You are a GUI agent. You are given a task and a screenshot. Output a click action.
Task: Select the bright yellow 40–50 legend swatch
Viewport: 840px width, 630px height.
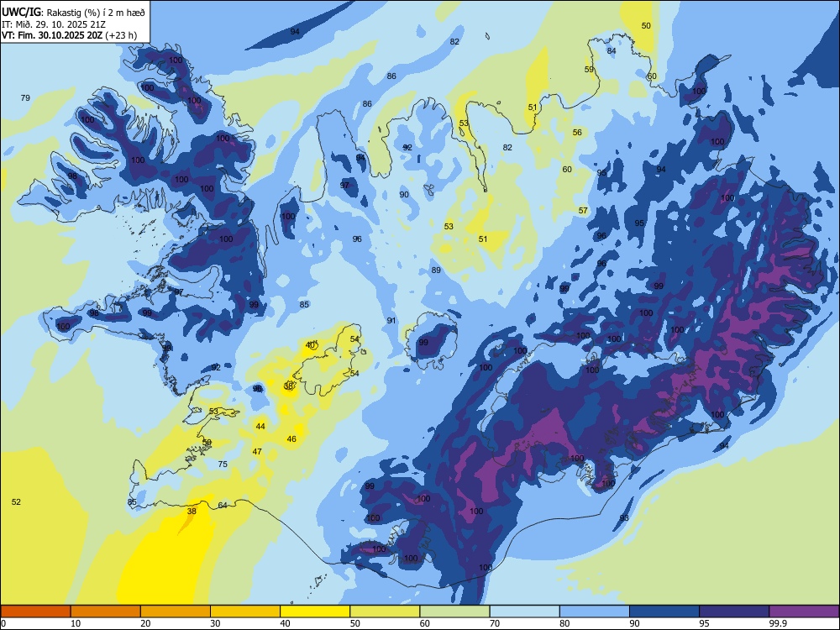click(315, 612)
